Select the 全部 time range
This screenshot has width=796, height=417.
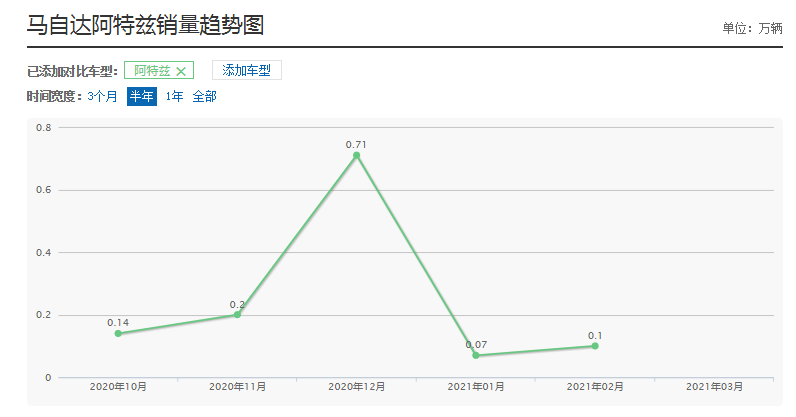click(x=204, y=96)
